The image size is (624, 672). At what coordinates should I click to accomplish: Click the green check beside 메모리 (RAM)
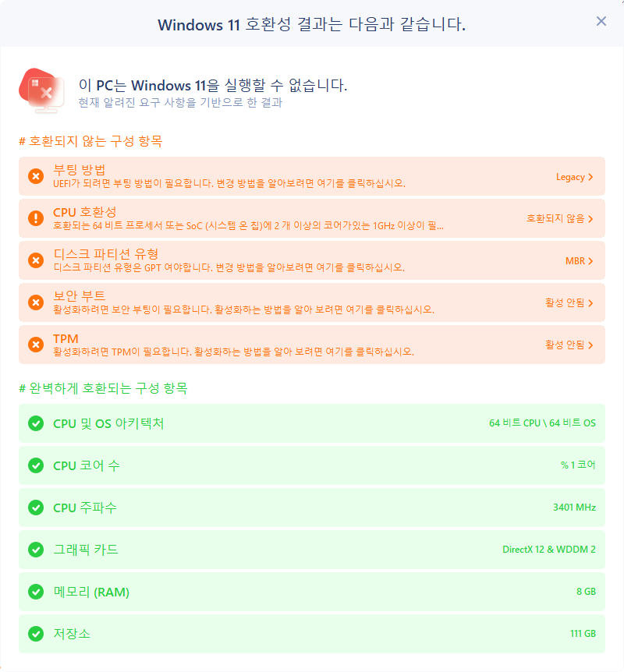click(35, 592)
